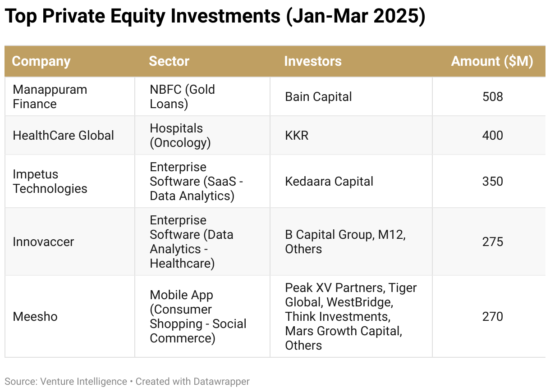Screen dimensions: 550x392
Task: Select the Manappuram Finance company cell
Action: (50, 96)
